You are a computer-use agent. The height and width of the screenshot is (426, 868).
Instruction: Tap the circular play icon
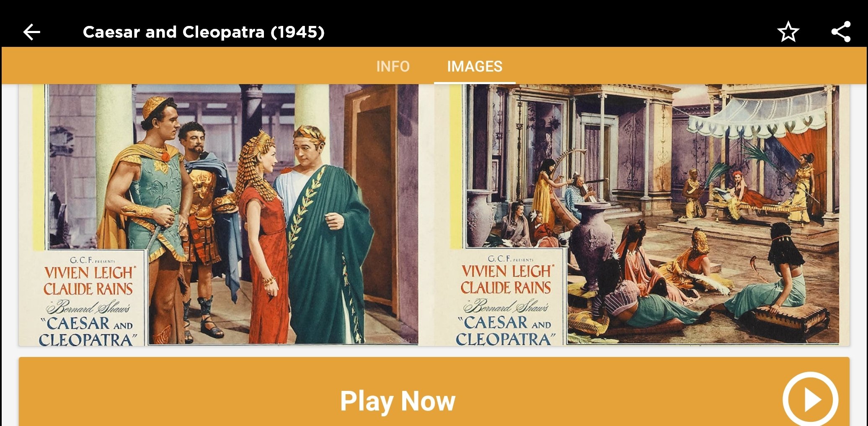tap(810, 400)
